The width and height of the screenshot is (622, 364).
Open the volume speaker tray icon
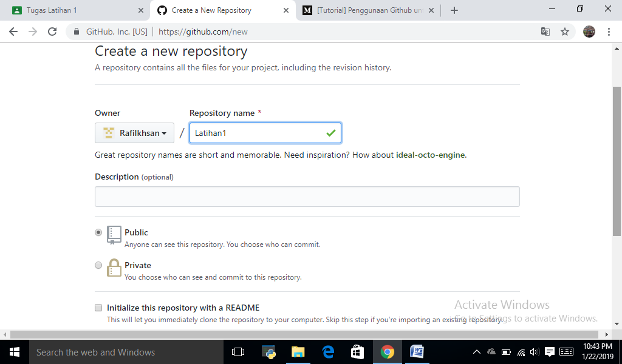535,352
